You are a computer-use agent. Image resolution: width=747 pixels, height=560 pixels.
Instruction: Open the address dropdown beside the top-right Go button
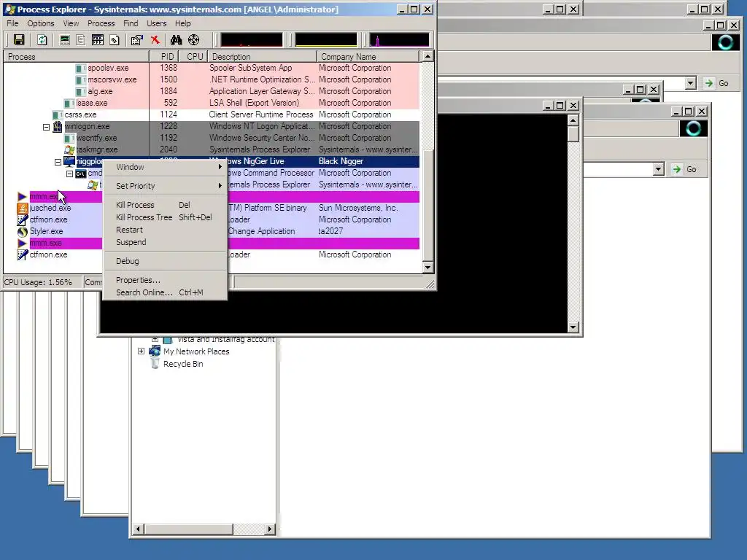coord(690,83)
